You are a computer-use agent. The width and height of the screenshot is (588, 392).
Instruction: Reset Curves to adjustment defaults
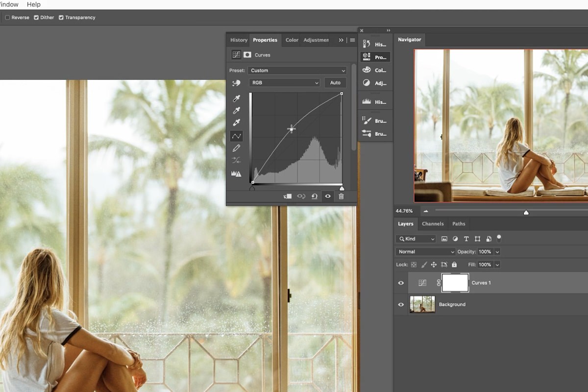click(315, 196)
